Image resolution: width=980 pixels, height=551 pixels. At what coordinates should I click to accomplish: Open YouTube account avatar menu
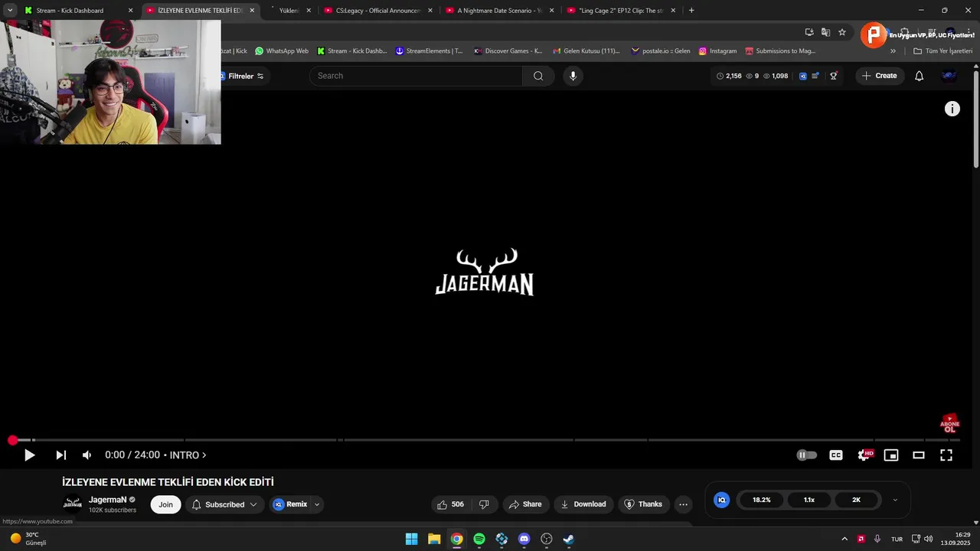pos(949,76)
